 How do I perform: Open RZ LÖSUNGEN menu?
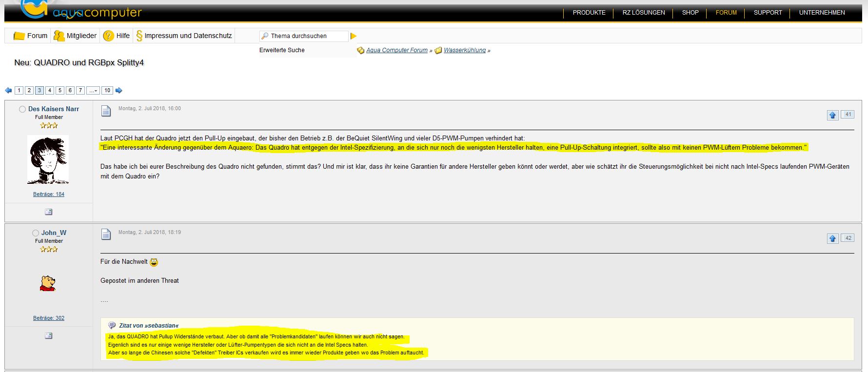point(644,13)
